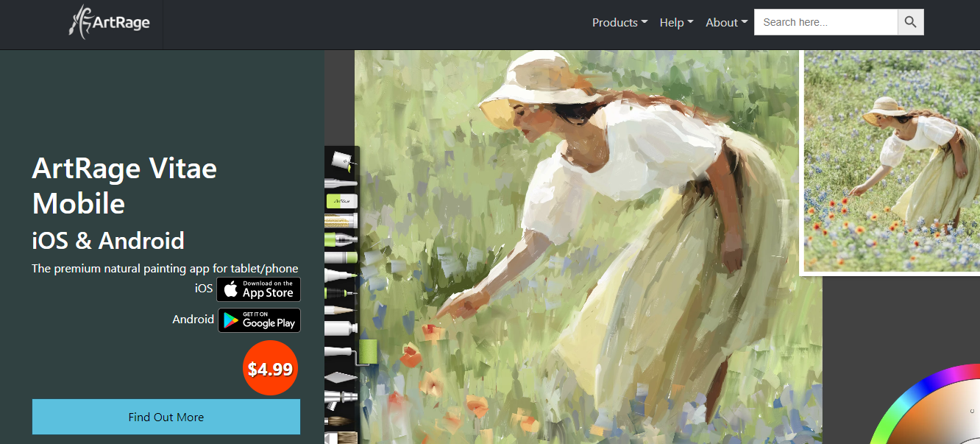Select the glitter tube tool
The width and height of the screenshot is (980, 444).
pyautogui.click(x=341, y=219)
